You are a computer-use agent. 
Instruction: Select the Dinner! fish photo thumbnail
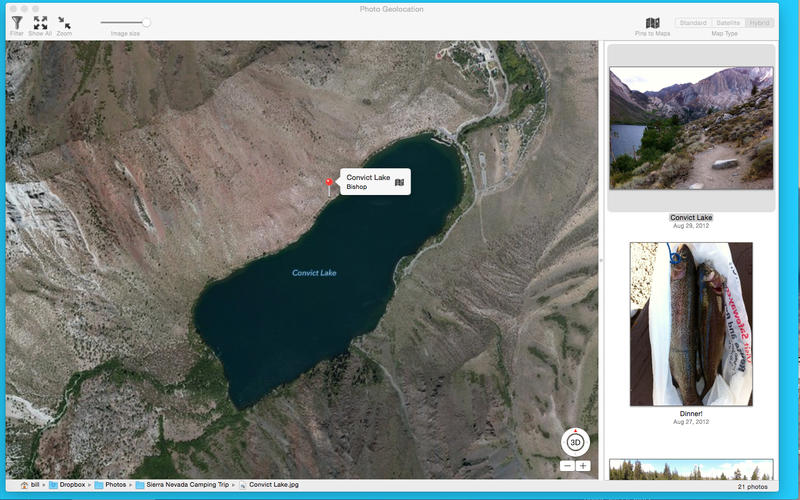691,324
